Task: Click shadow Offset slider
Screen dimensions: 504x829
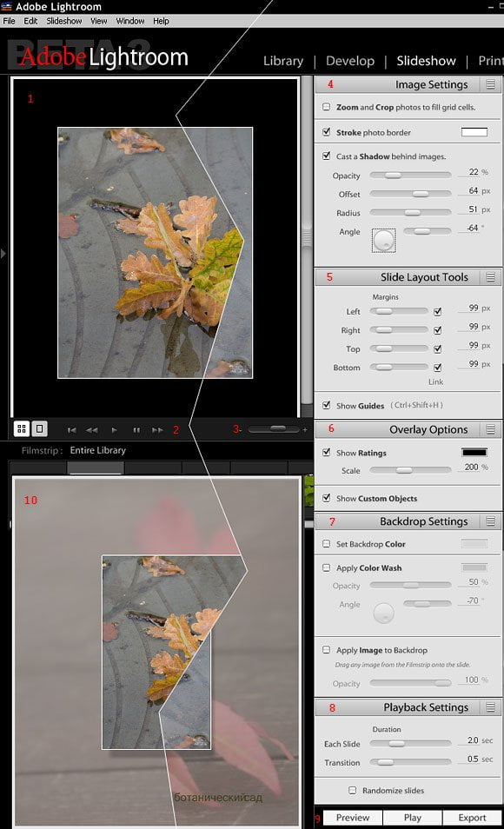Action: (x=410, y=194)
